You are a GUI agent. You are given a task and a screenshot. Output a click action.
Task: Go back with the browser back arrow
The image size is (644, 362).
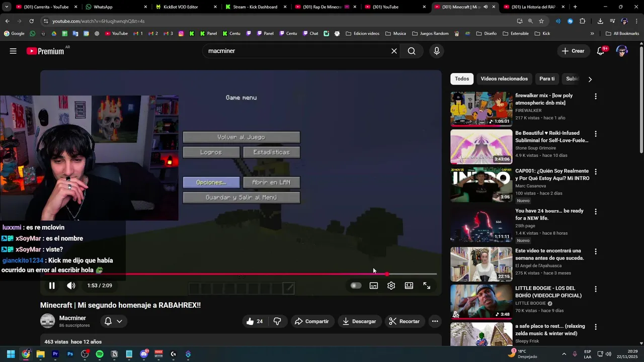click(x=7, y=21)
